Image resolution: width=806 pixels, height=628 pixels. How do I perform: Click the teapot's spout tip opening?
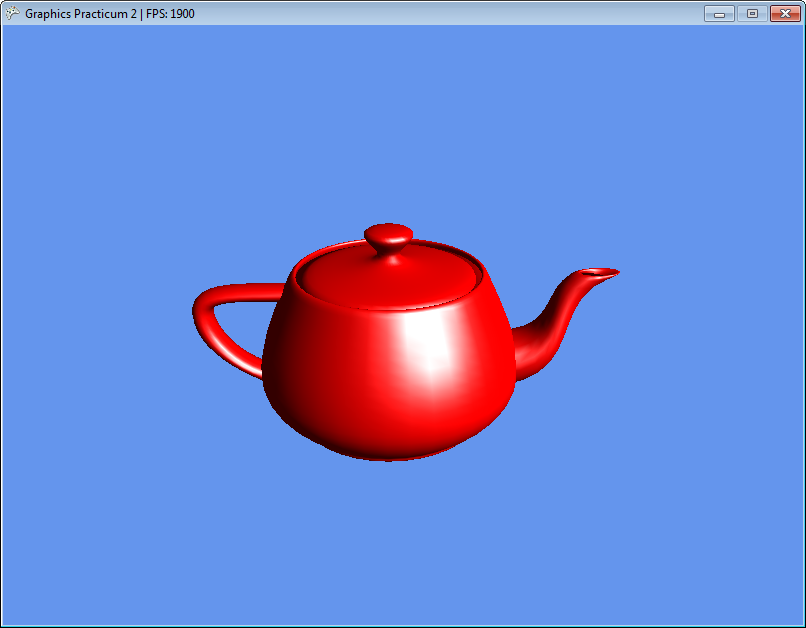pyautogui.click(x=600, y=272)
